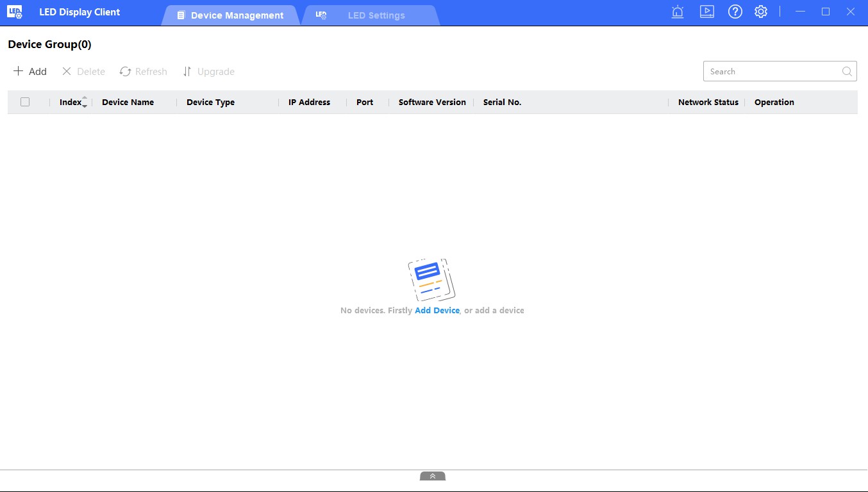Click the Device Group(0) heading
Viewport: 868px width, 492px height.
(49, 44)
